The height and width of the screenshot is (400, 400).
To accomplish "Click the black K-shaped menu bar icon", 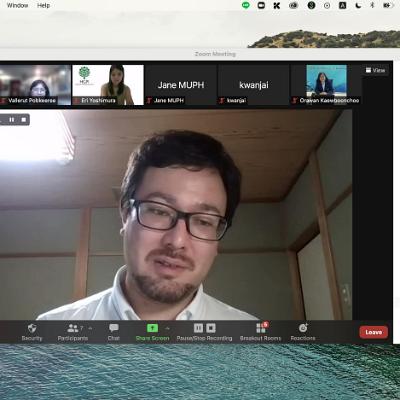I will [x=277, y=5].
